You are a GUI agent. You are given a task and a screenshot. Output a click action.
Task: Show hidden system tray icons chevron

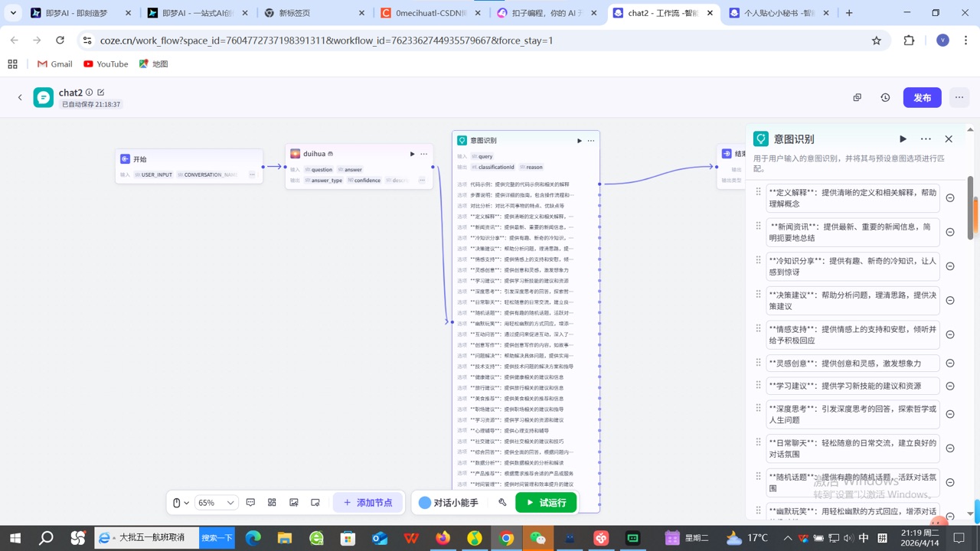(x=788, y=538)
